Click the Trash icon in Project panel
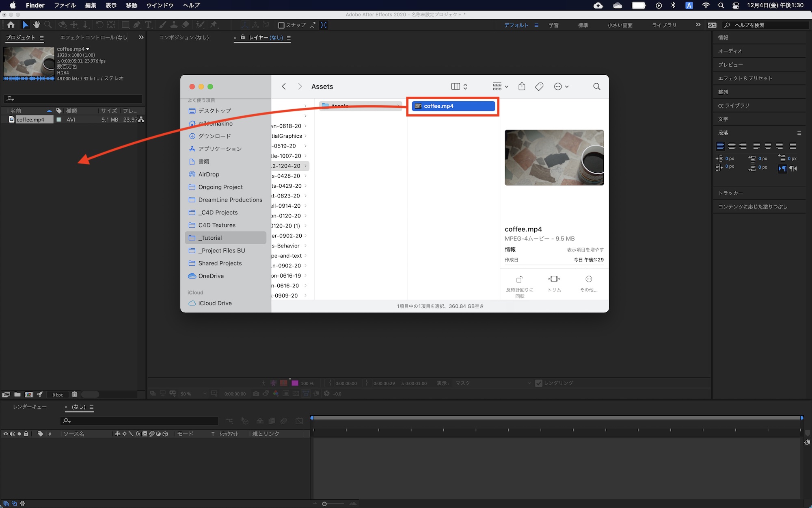Viewport: 812px width, 508px height. [74, 394]
